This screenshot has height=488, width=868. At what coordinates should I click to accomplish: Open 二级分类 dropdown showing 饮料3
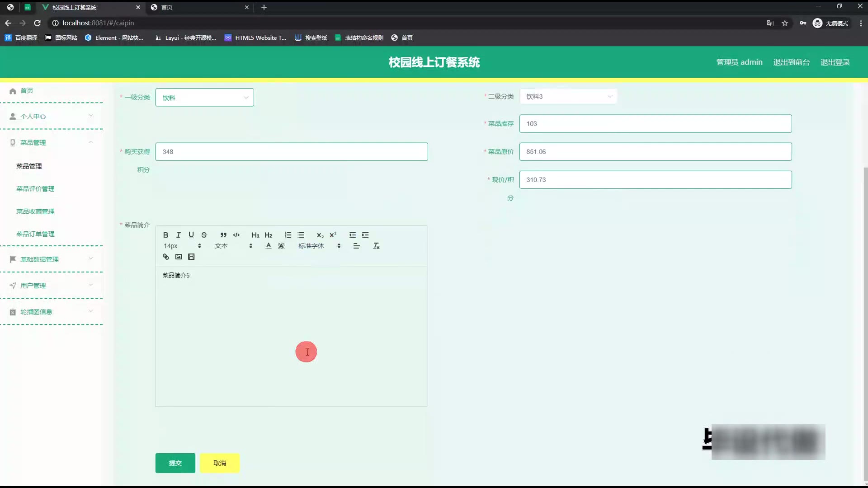568,96
